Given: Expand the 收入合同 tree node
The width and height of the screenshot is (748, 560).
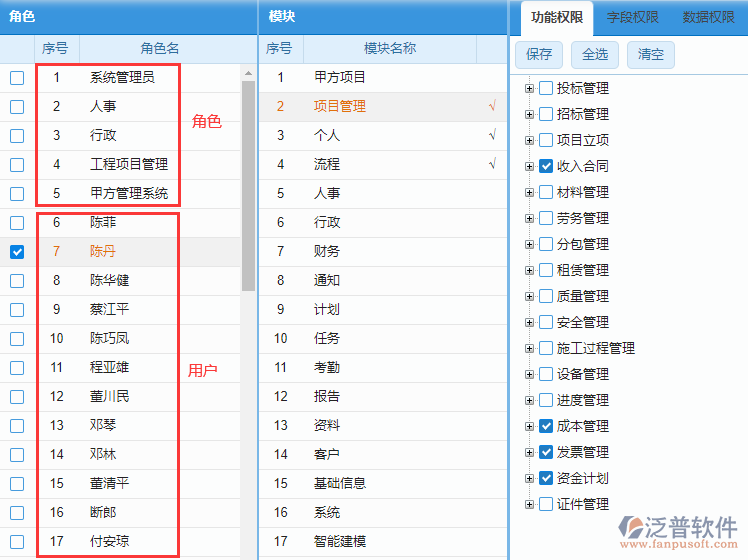Looking at the screenshot, I should [529, 166].
